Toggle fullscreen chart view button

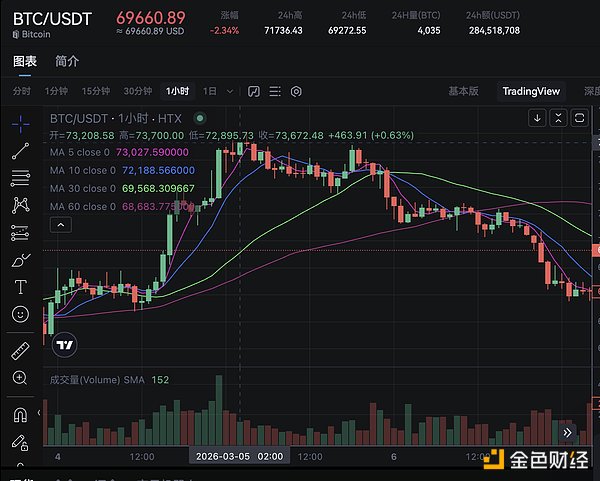pos(579,118)
